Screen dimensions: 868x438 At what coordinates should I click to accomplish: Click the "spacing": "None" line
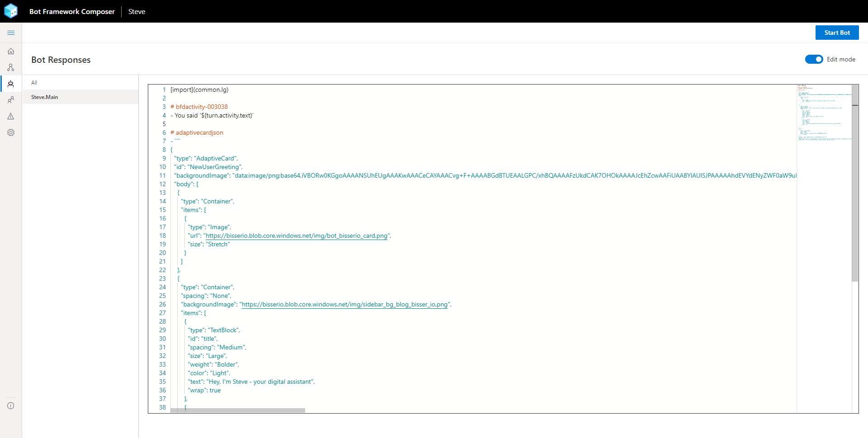tap(206, 296)
